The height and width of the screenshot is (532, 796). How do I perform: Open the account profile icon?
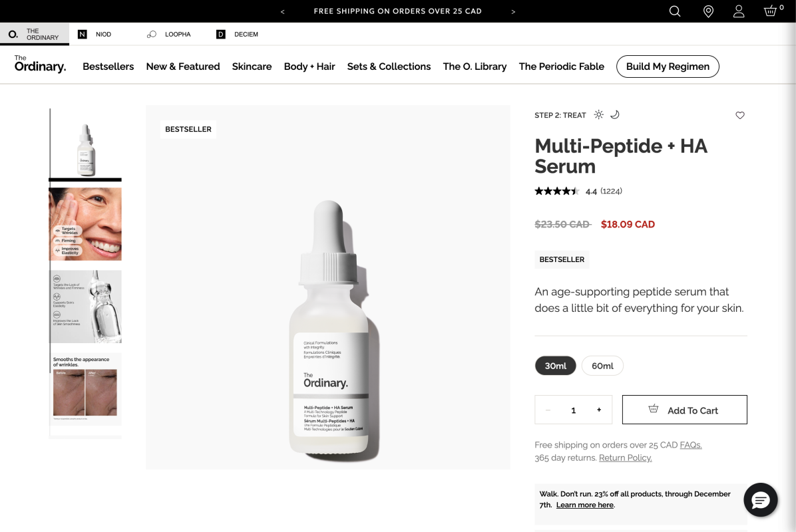pyautogui.click(x=739, y=11)
